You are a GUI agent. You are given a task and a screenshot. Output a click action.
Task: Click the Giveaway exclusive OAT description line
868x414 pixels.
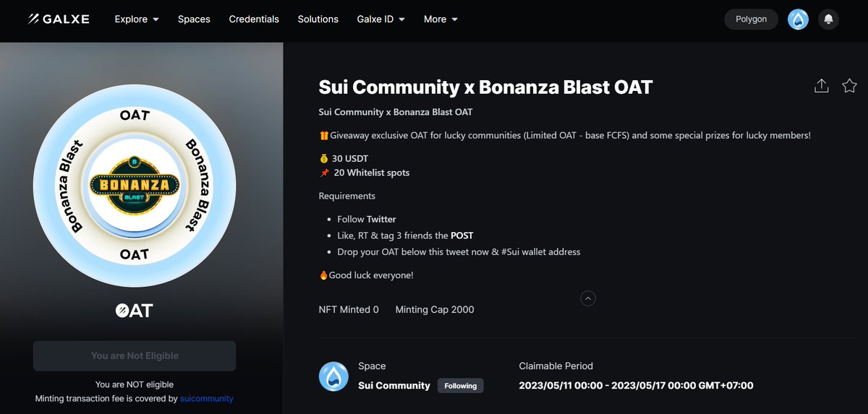click(565, 136)
